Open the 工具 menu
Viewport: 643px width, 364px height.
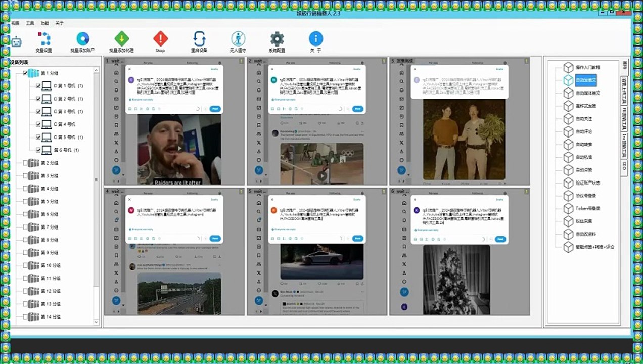pos(30,23)
